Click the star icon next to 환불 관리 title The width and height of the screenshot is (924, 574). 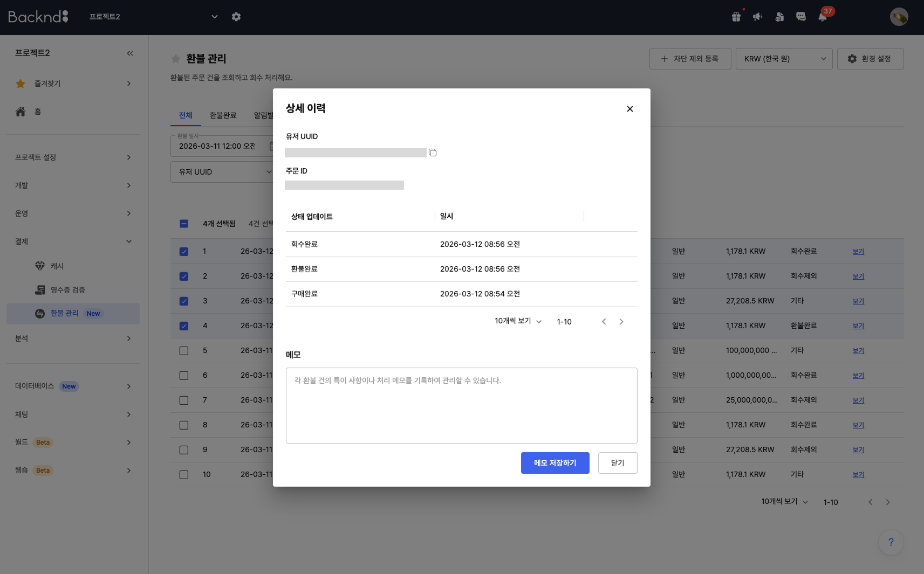[x=176, y=58]
